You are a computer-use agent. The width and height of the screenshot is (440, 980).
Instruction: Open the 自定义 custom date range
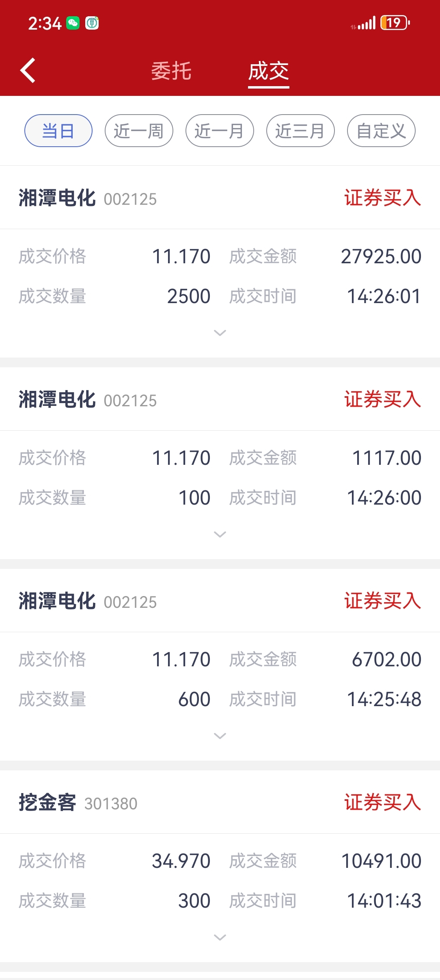381,131
